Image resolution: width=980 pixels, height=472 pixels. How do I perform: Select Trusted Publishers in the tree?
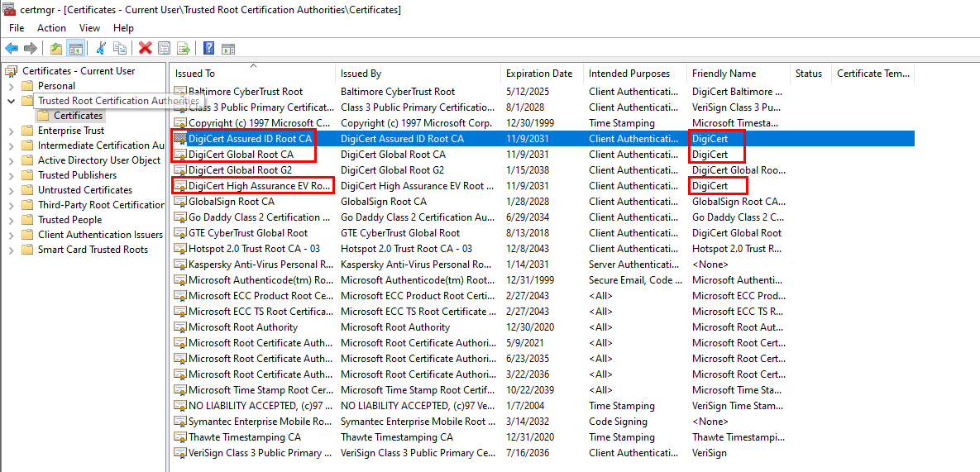pyautogui.click(x=77, y=175)
